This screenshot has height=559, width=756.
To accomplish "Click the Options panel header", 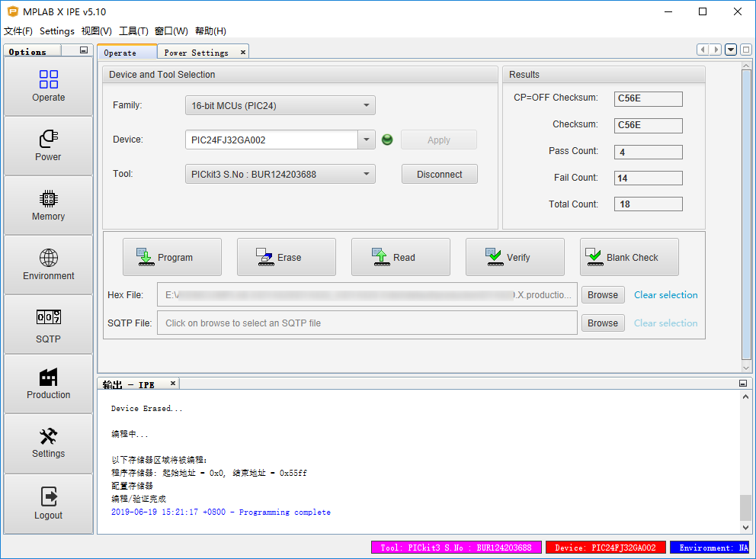I will pyautogui.click(x=33, y=51).
